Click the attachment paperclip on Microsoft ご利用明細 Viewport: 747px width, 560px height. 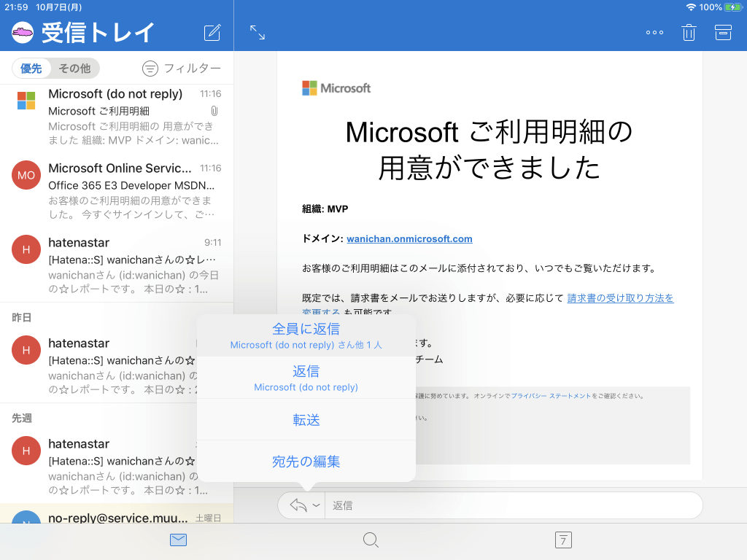[x=214, y=111]
